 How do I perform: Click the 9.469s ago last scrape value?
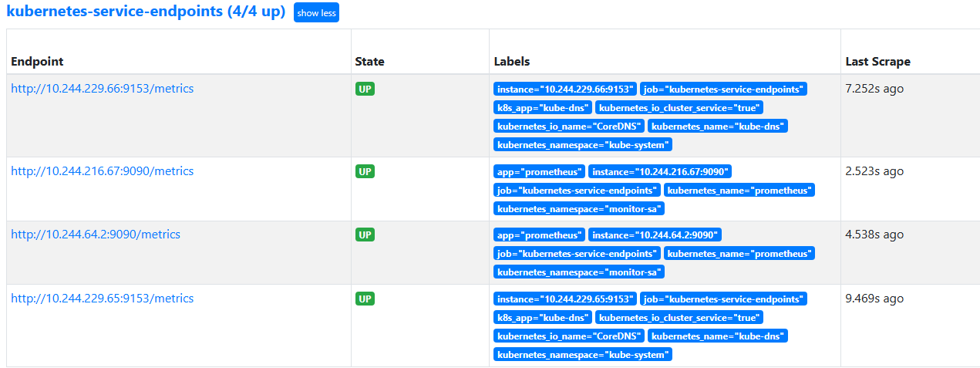pos(874,299)
